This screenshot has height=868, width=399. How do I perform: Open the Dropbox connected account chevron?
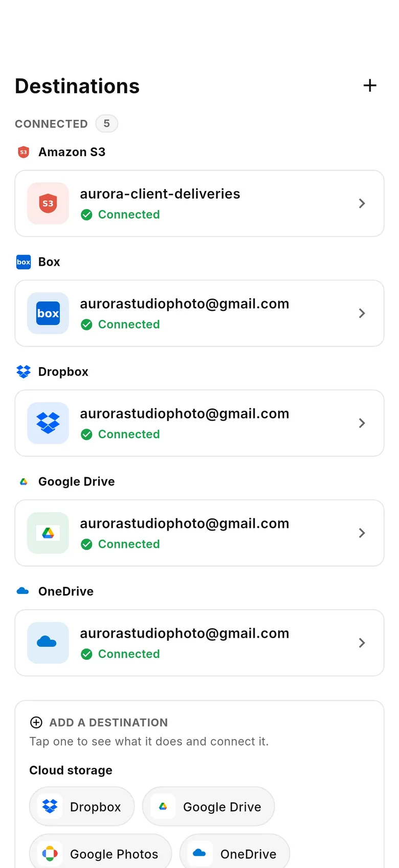(x=362, y=423)
